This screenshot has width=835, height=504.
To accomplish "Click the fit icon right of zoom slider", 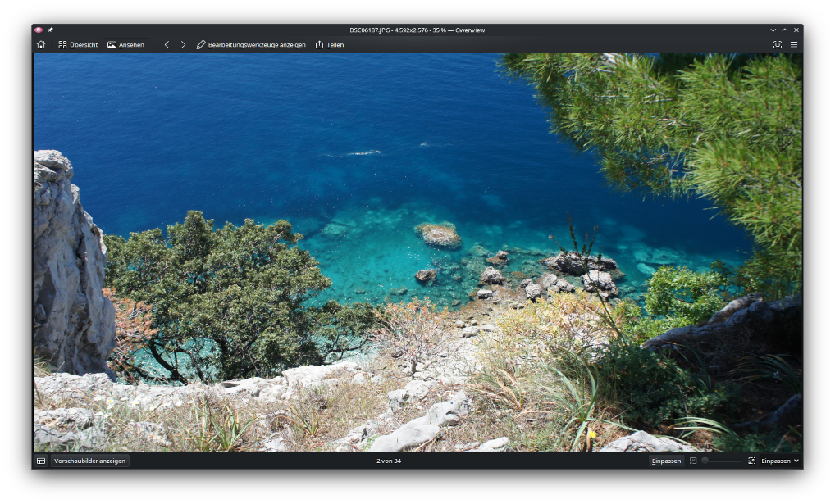I will [751, 461].
